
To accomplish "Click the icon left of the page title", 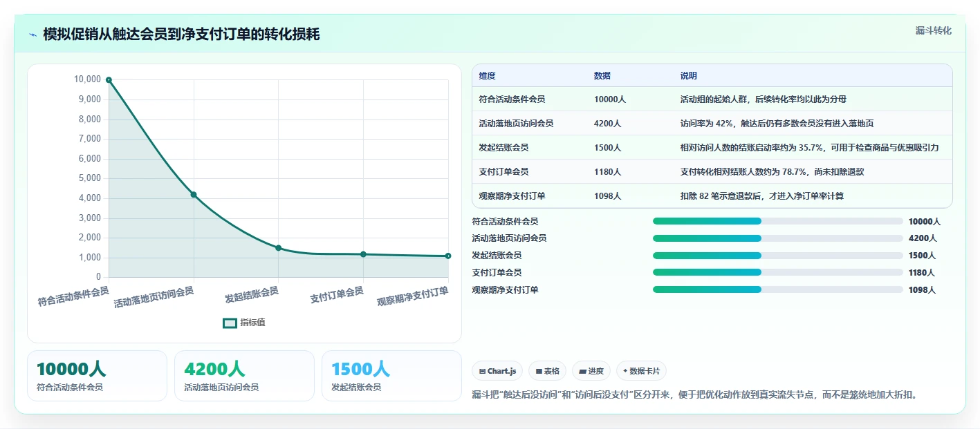I will (x=33, y=35).
